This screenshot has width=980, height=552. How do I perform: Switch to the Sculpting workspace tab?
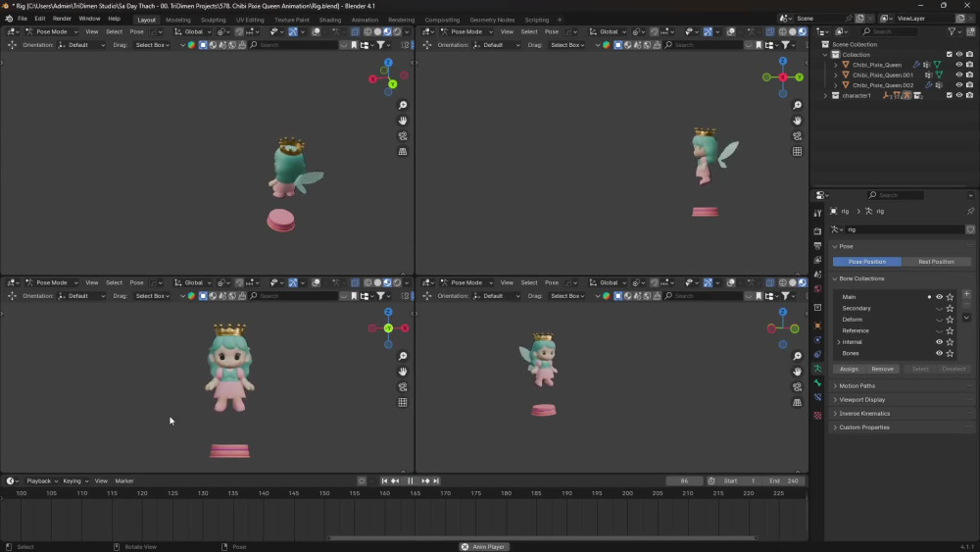[213, 20]
